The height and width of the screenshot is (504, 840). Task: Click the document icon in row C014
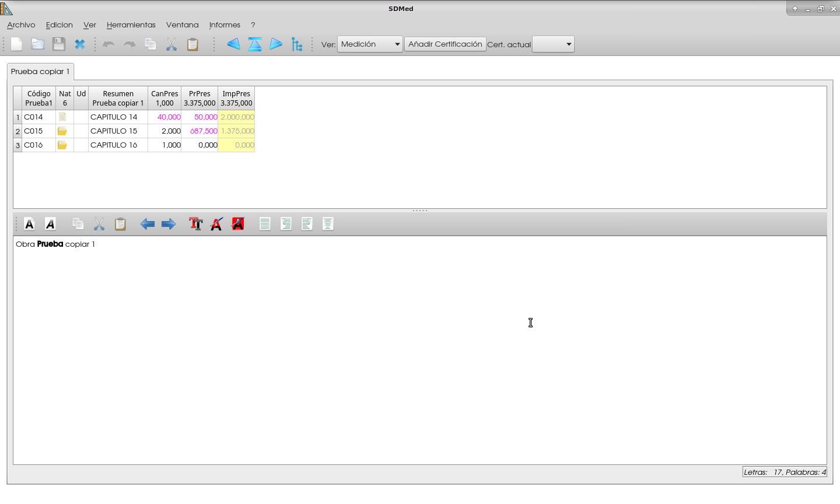pos(62,117)
